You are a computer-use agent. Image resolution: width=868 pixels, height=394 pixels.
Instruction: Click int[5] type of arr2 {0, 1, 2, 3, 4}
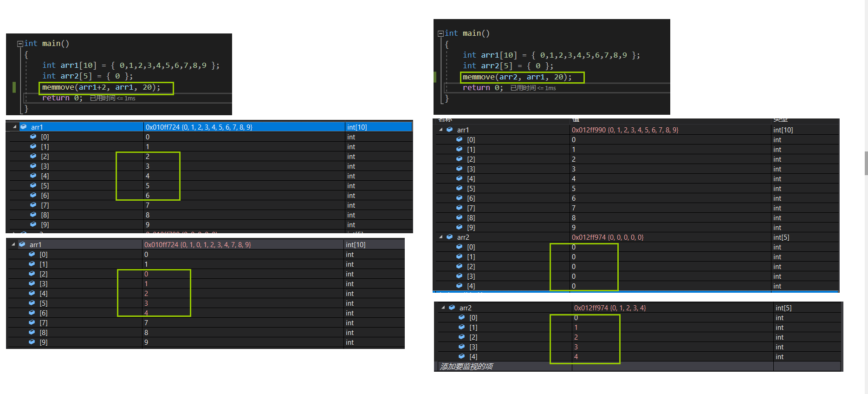click(784, 308)
